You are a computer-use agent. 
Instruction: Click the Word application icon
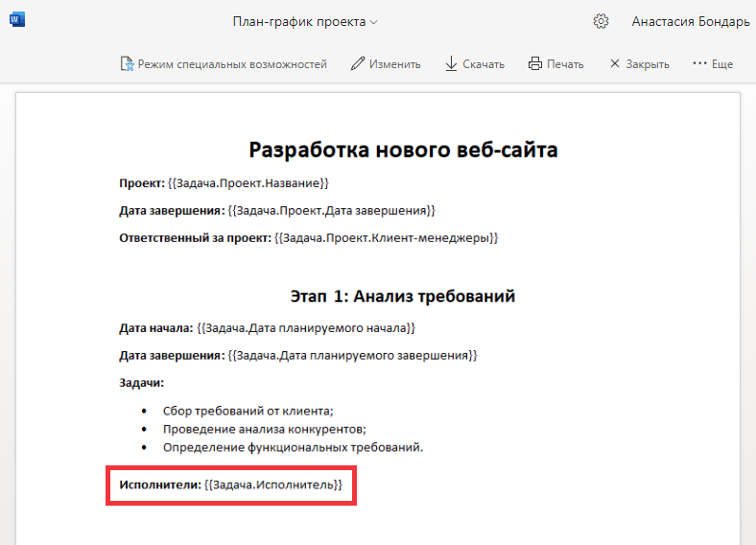coord(17,20)
